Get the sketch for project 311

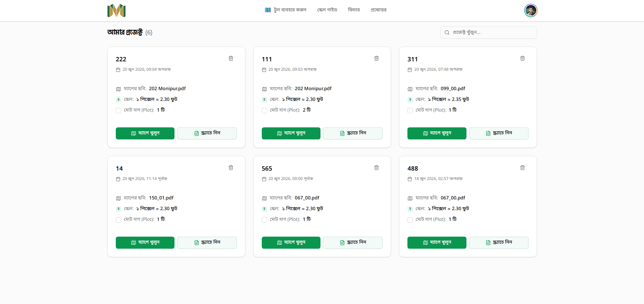tap(499, 133)
